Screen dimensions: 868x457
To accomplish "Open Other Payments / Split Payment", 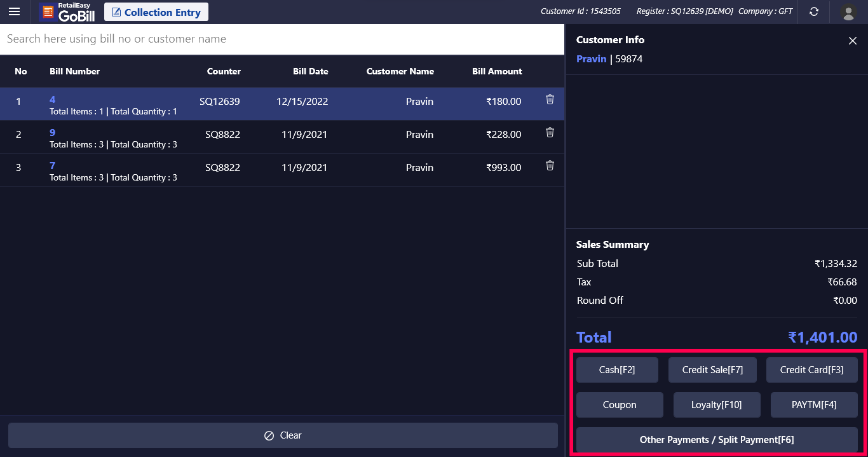I will (x=717, y=440).
